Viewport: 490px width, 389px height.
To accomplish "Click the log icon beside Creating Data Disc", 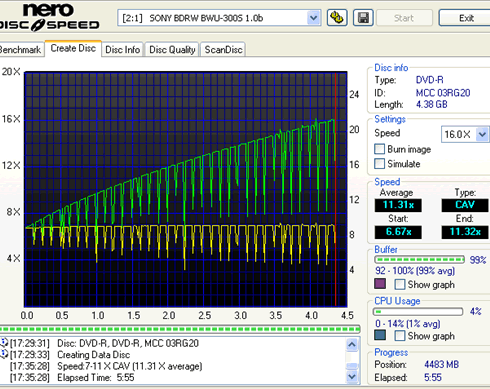I will pyautogui.click(x=4, y=354).
